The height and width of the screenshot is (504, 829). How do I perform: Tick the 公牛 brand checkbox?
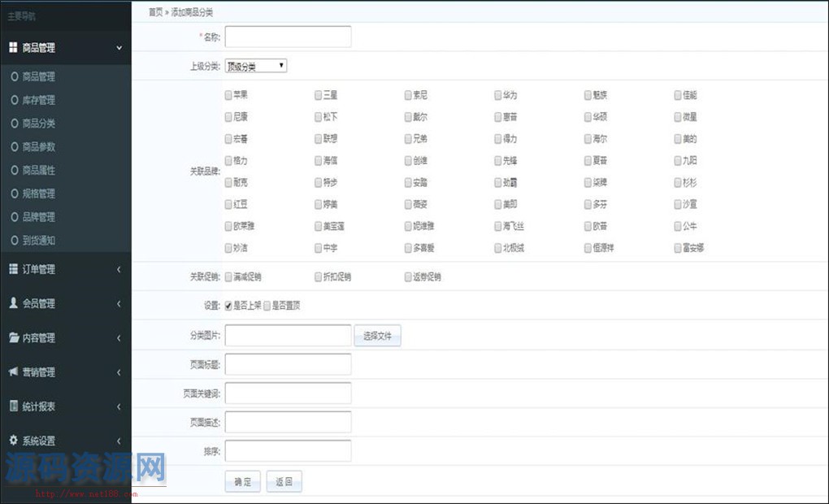[x=678, y=226]
